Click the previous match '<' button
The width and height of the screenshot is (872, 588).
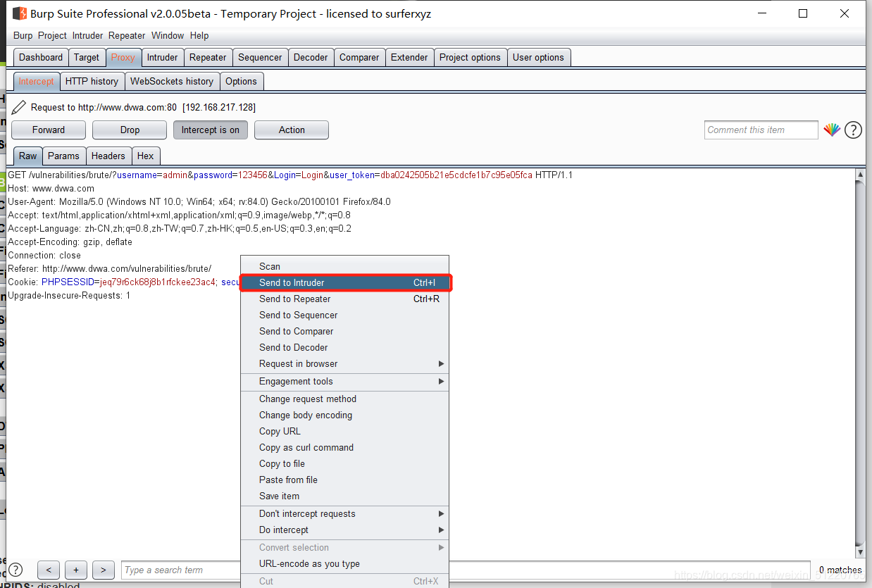(49, 570)
